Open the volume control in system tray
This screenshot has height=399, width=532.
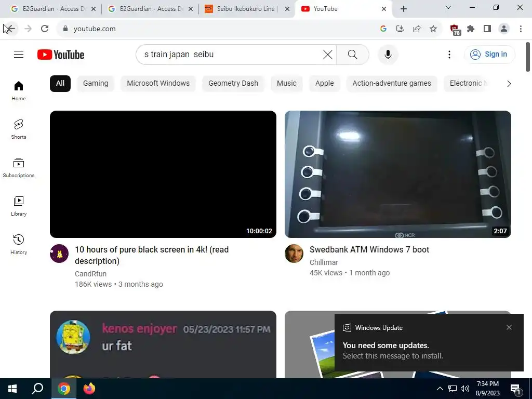[465, 389]
